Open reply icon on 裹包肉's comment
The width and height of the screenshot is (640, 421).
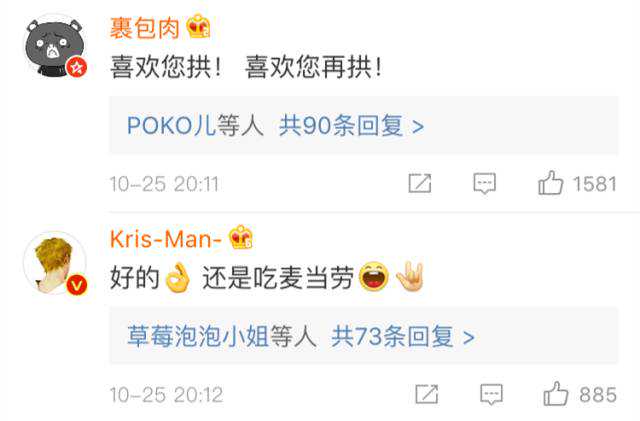(x=484, y=183)
